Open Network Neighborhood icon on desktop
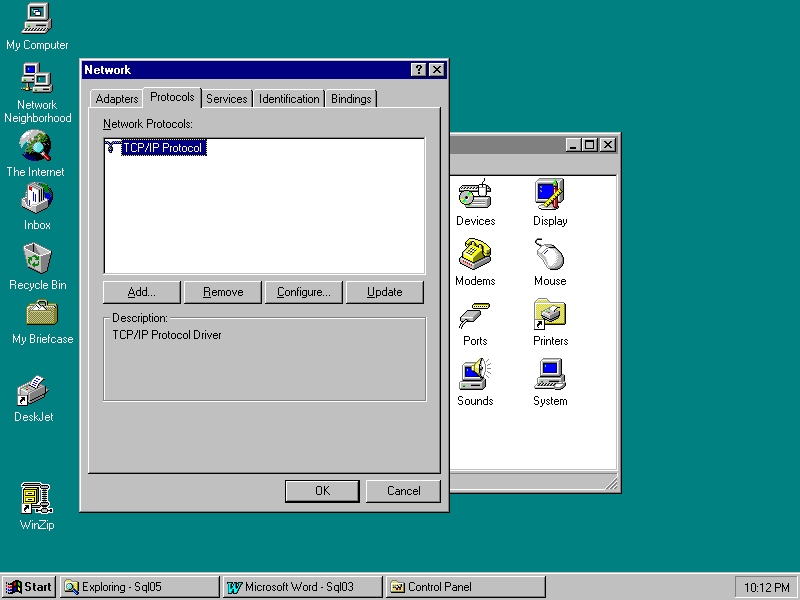800x600 pixels. coord(37,79)
